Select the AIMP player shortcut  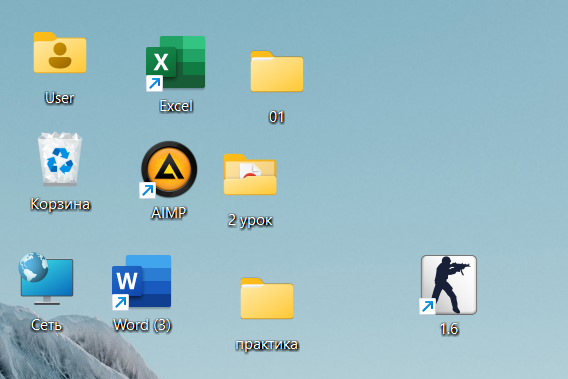point(169,169)
